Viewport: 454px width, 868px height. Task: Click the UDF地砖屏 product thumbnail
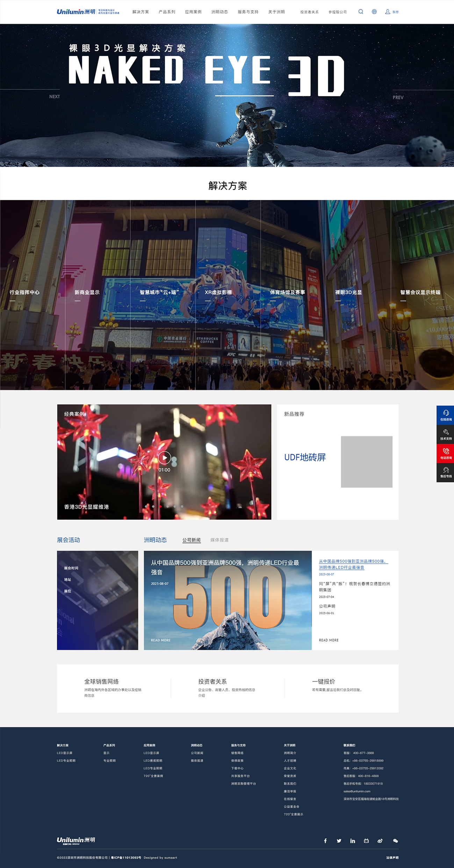tap(366, 462)
